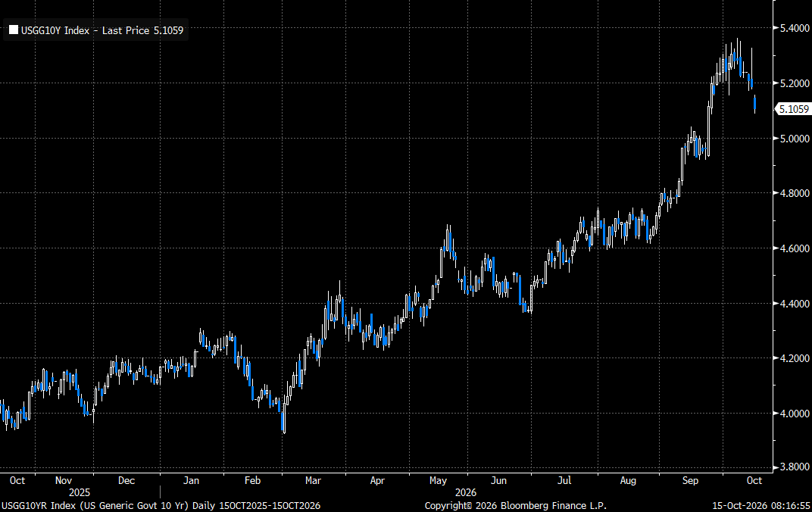Image resolution: width=812 pixels, height=512 pixels.
Task: Select the legend text 'USGG10Y Index - Last Price'
Action: (x=86, y=30)
